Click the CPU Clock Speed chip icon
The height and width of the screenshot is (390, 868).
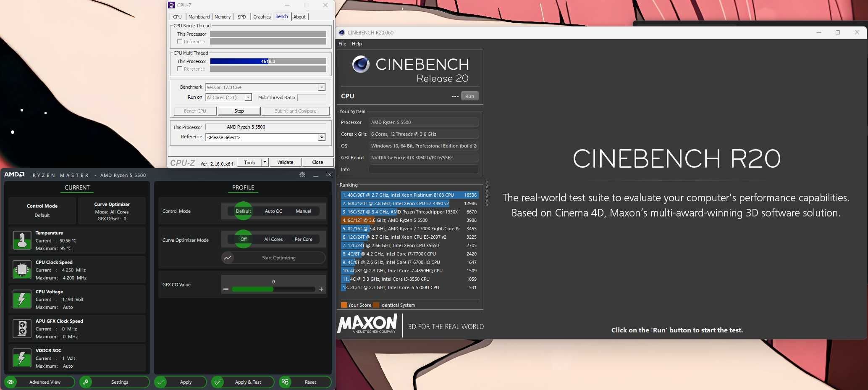(x=22, y=270)
